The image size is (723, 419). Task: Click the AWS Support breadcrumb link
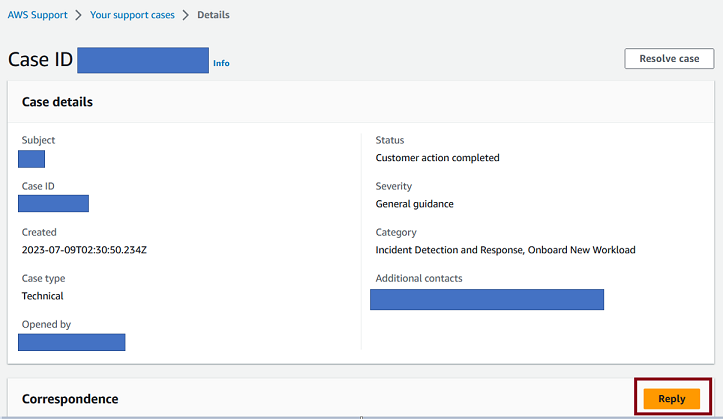click(38, 15)
